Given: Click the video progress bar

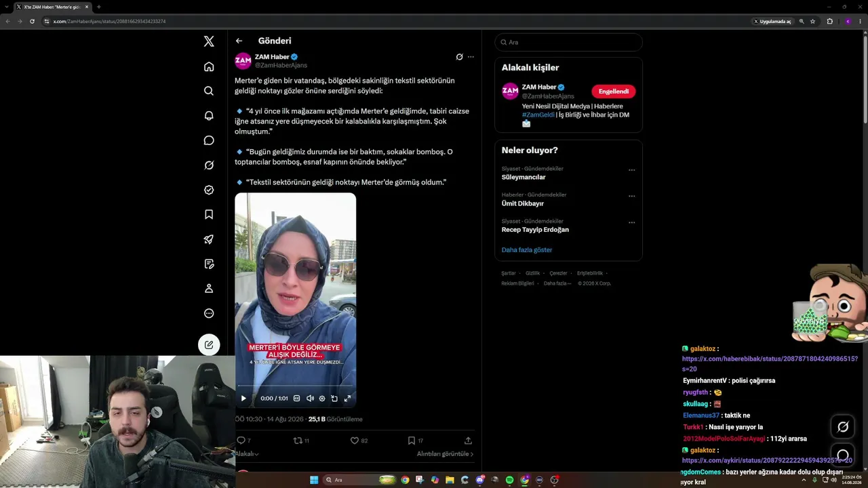Looking at the screenshot, I should pyautogui.click(x=295, y=387).
